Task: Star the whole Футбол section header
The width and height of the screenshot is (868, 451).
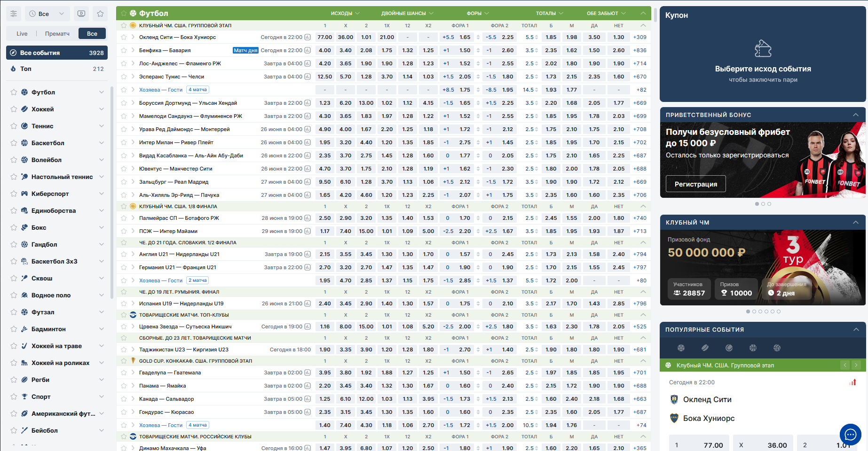Action: [124, 13]
